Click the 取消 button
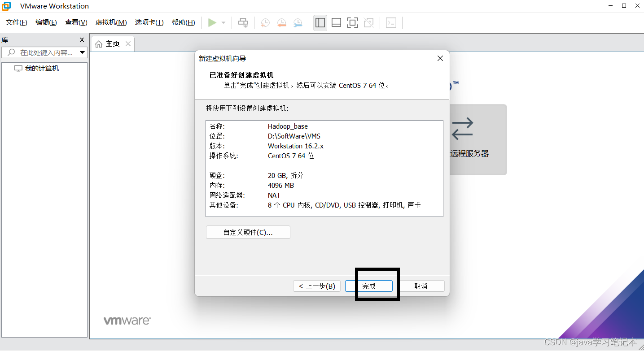Screen dimensions: 644x351 pos(421,286)
